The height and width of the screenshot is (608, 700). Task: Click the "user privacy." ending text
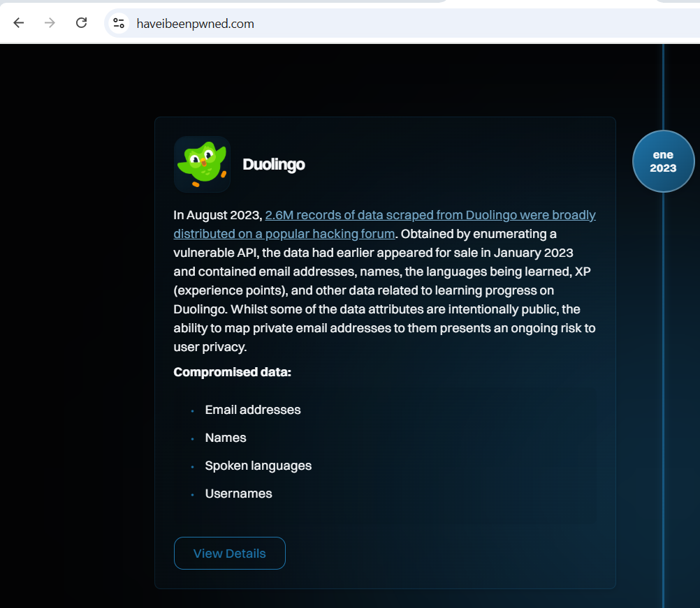point(210,347)
